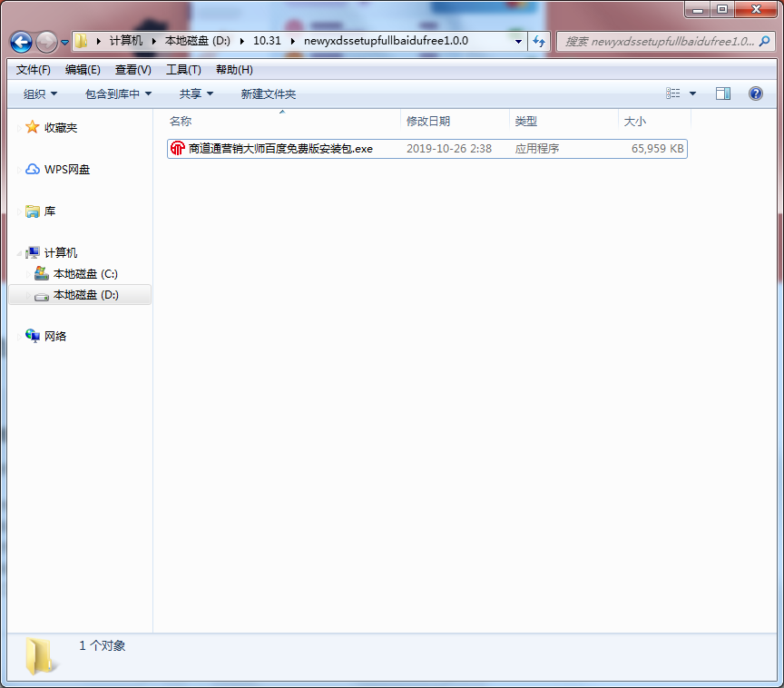Viewport: 784px width, 688px height.
Task: Click the D: drive icon
Action: (42, 296)
